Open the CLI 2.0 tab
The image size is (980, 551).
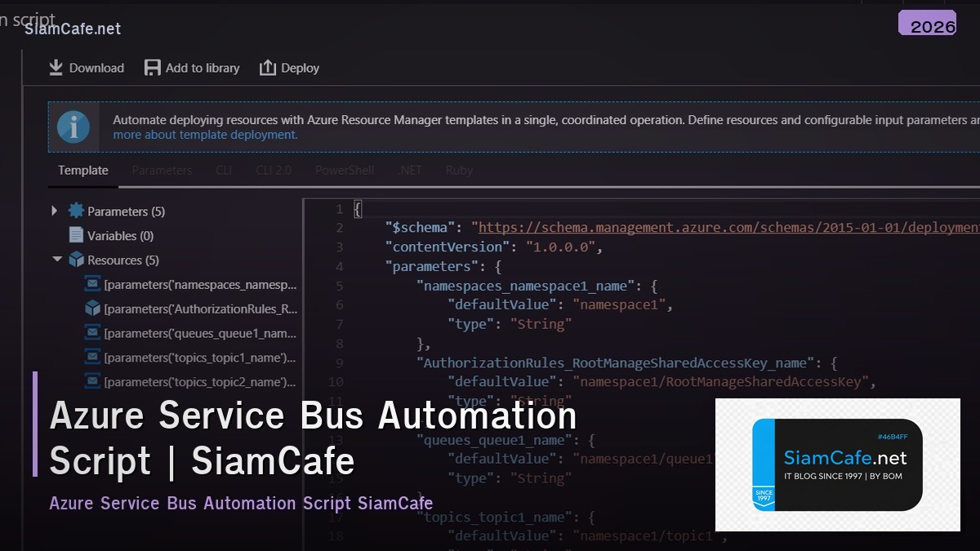[x=272, y=170]
